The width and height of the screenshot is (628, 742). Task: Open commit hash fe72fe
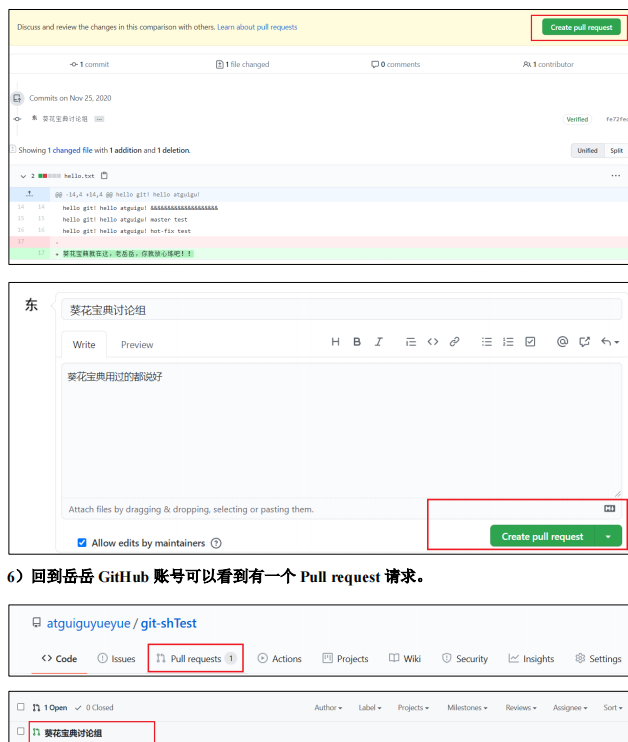tap(616, 119)
